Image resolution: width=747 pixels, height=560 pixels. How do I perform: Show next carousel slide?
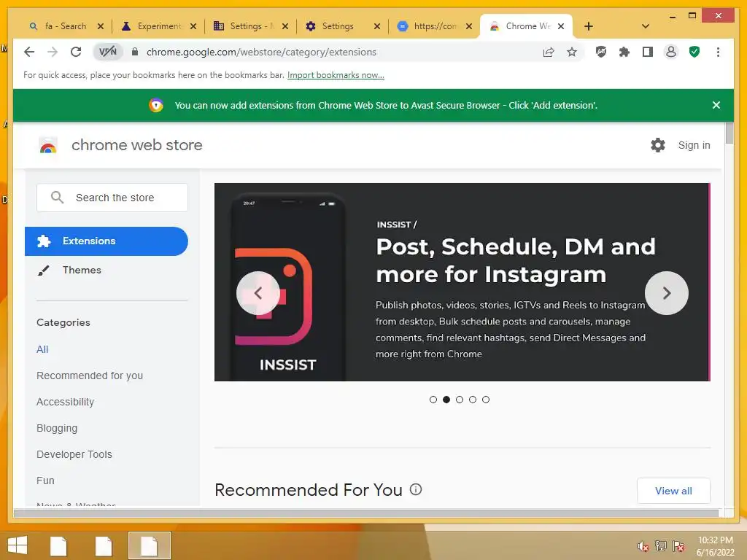(666, 293)
